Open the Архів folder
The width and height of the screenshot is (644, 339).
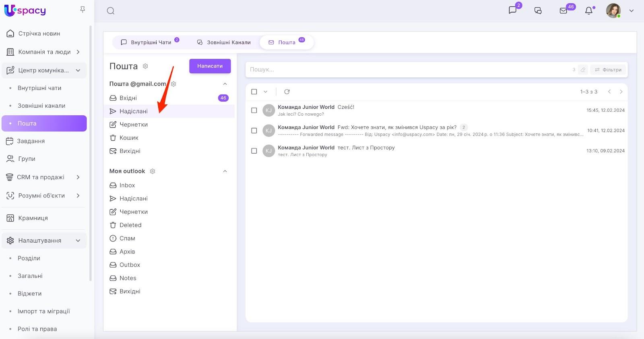tap(169, 252)
